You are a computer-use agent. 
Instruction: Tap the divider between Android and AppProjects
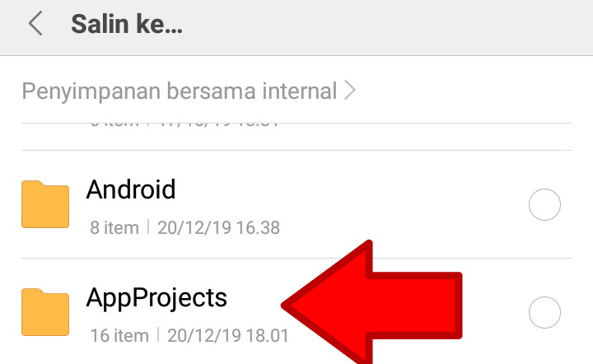click(296, 259)
